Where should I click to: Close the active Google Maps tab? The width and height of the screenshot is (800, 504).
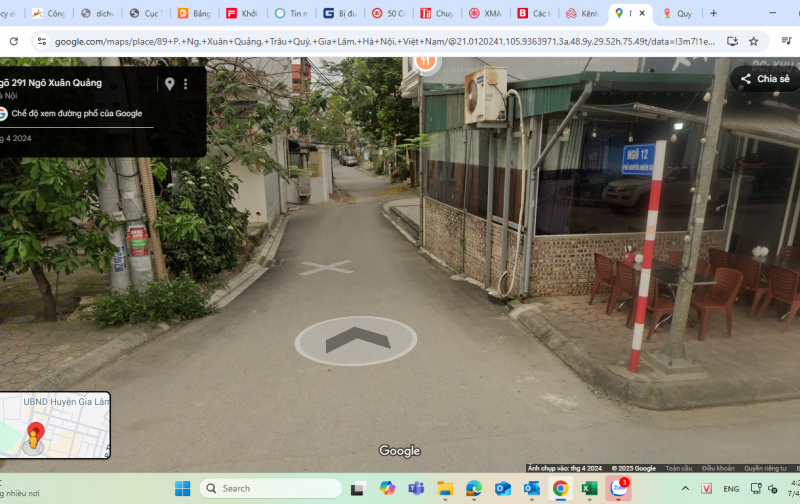(642, 13)
